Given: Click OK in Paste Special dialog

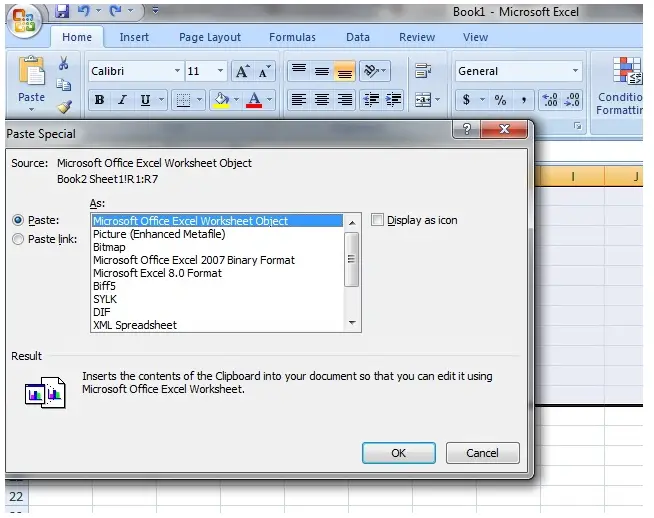Looking at the screenshot, I should pyautogui.click(x=399, y=453).
